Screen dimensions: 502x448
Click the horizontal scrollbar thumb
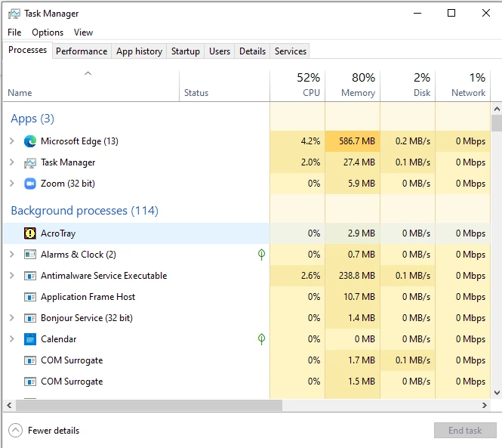[x=149, y=406]
